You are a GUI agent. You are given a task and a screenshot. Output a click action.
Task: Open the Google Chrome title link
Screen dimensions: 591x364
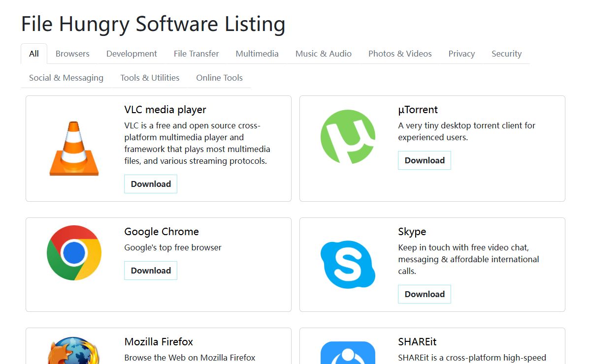(x=162, y=232)
